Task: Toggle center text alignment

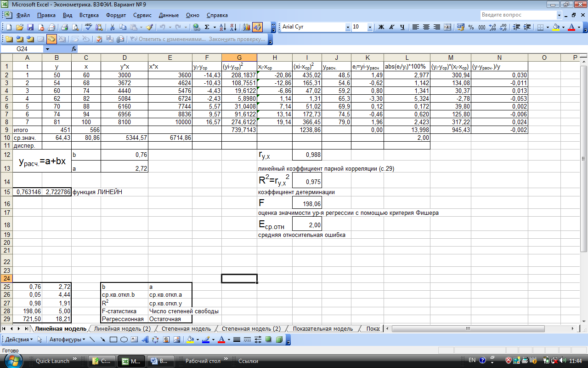Action: tap(426, 27)
